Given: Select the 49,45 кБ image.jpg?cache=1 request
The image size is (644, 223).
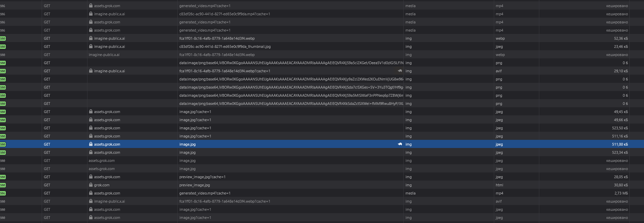Looking at the screenshot, I should coord(195,112).
